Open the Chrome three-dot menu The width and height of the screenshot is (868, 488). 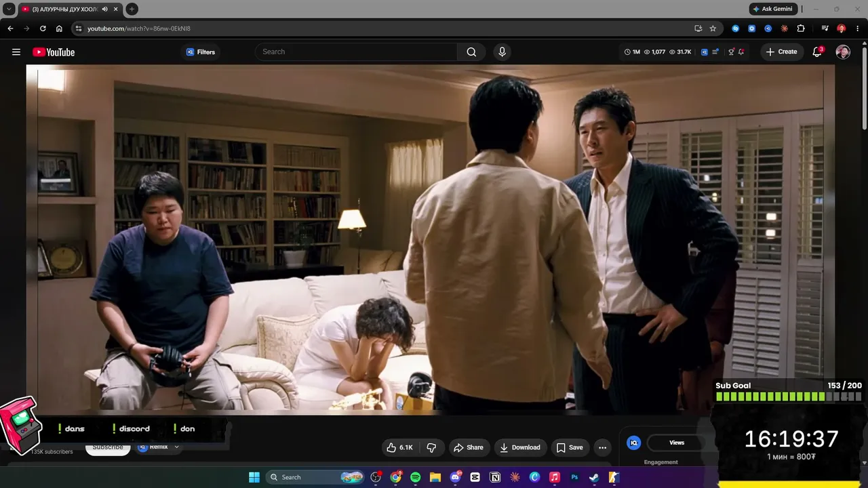click(x=857, y=28)
